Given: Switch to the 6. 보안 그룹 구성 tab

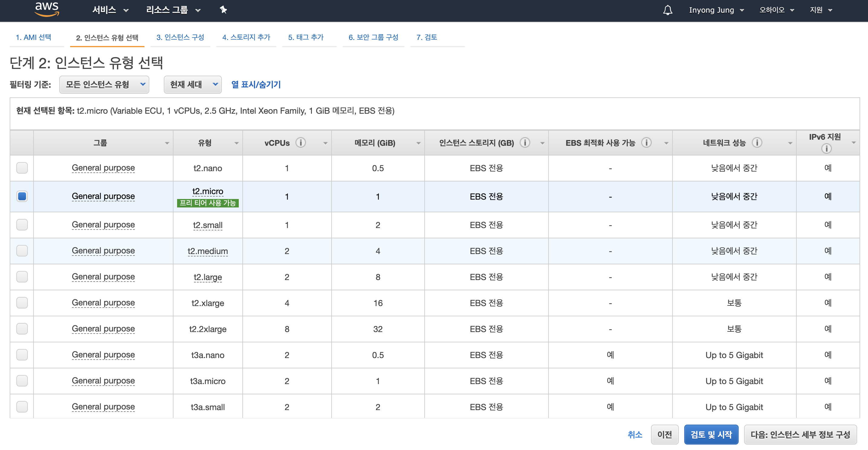Looking at the screenshot, I should tap(373, 37).
